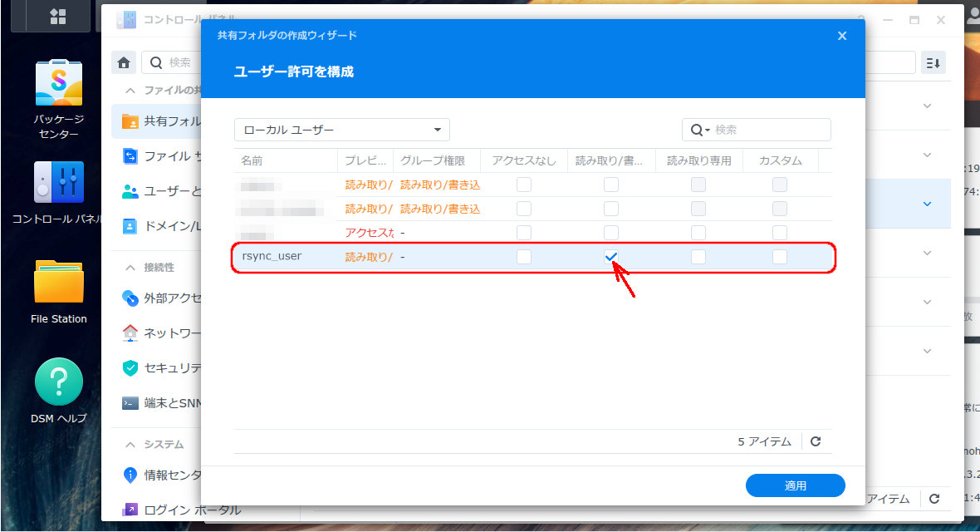Collapse the connectivity section in sidebar
Viewport: 980px width, 532px height.
[x=130, y=268]
